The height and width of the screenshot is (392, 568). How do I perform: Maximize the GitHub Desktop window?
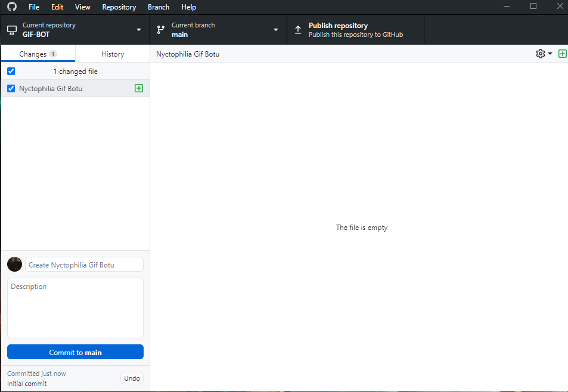(x=533, y=6)
